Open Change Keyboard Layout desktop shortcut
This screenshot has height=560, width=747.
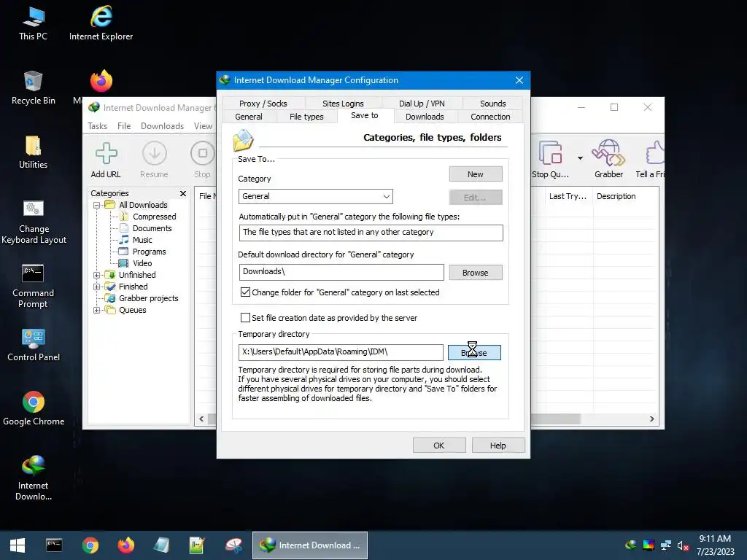pos(34,222)
